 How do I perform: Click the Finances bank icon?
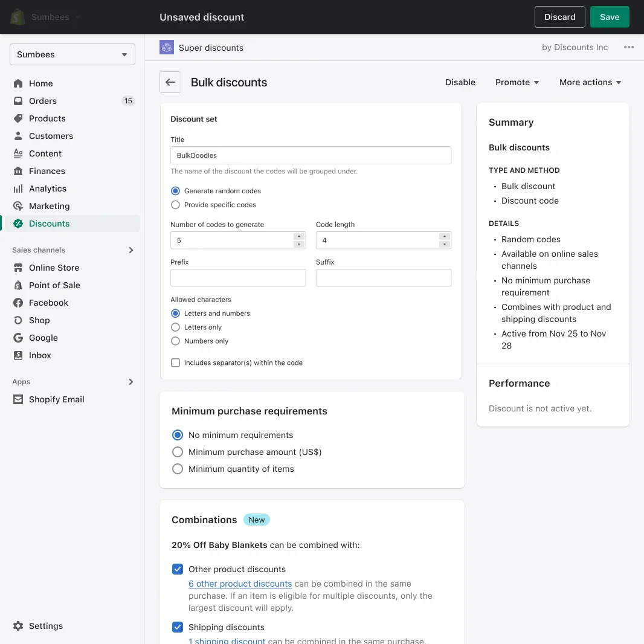click(x=18, y=171)
